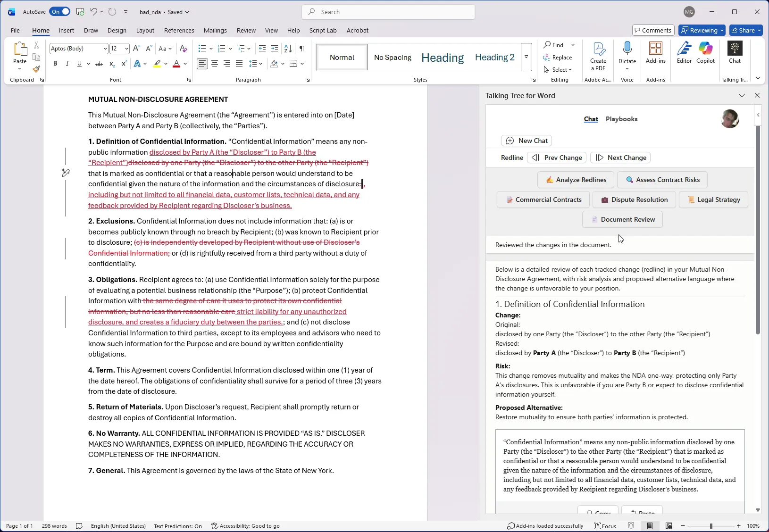Toggle Text Predictions setting
769x532 pixels.
(x=178, y=526)
